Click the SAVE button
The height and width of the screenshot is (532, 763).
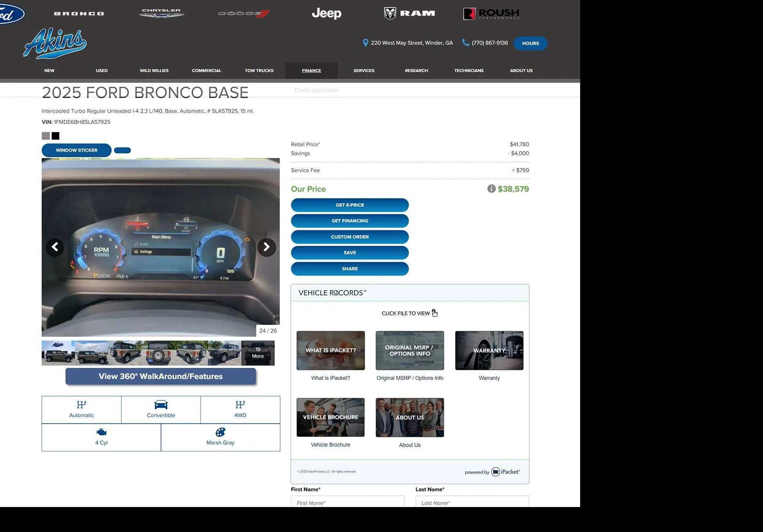point(350,253)
